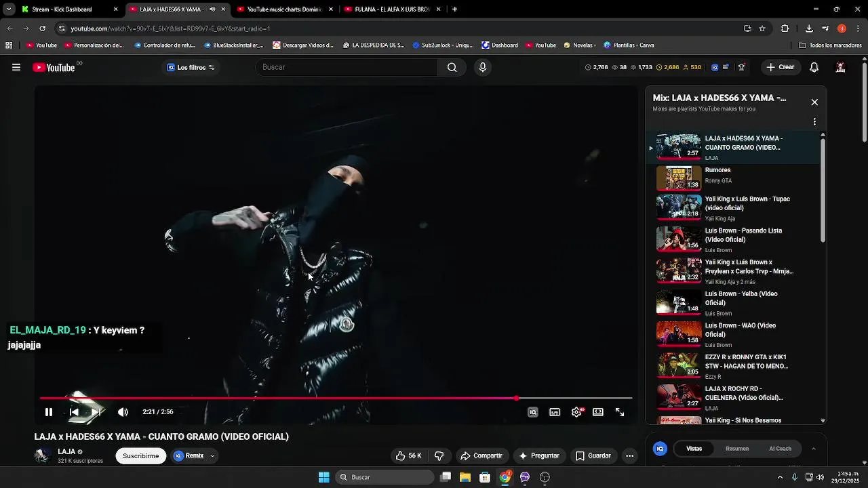Dislike the video
This screenshot has width=868, height=488.
439,456
